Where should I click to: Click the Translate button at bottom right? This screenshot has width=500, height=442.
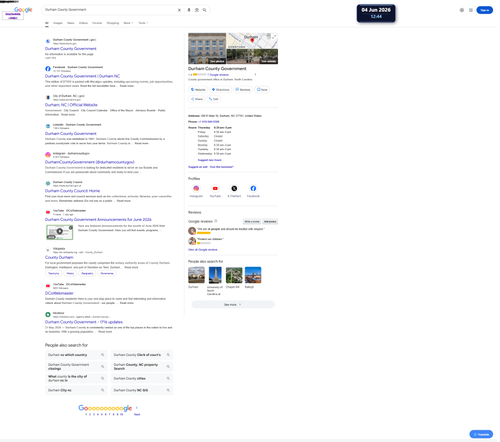click(481, 434)
